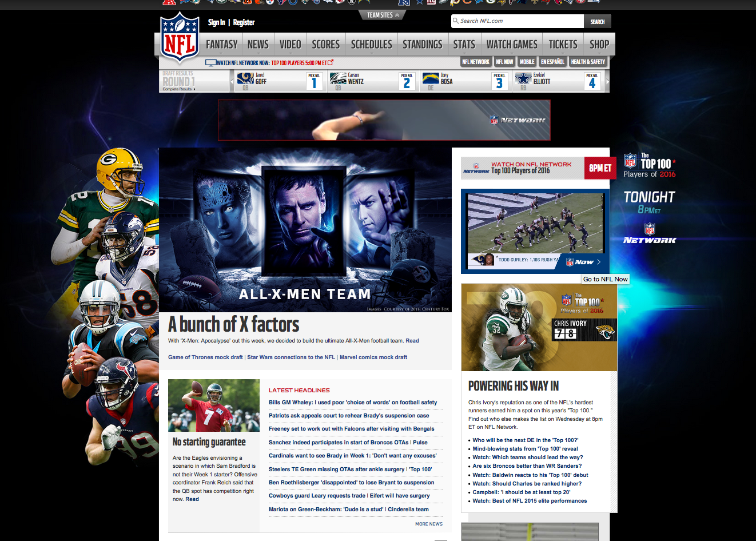756x541 pixels.
Task: Open the Tickets menu
Action: [x=563, y=44]
